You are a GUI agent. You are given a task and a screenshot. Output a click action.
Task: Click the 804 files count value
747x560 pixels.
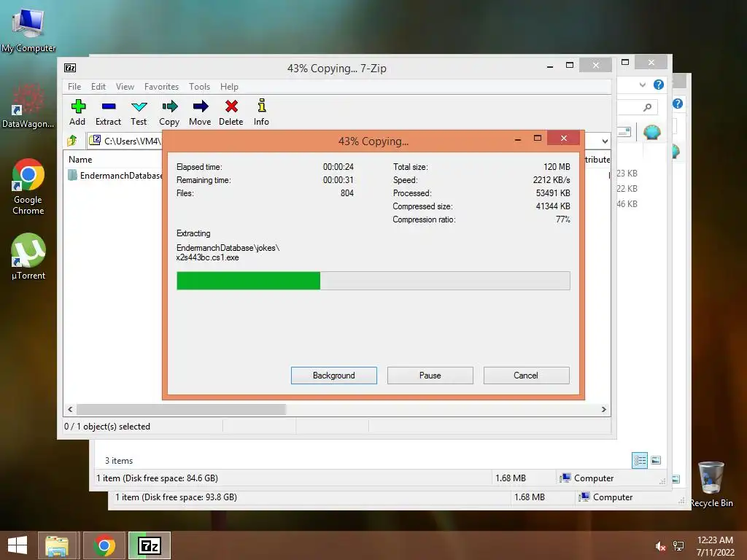coord(347,192)
